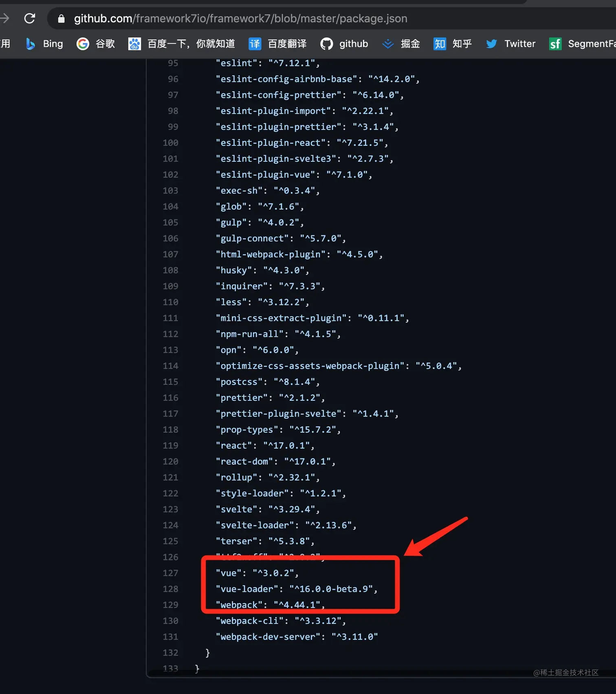This screenshot has width=616, height=694.
Task: Open 百度一下，你就知道 bookmark
Action: [182, 44]
